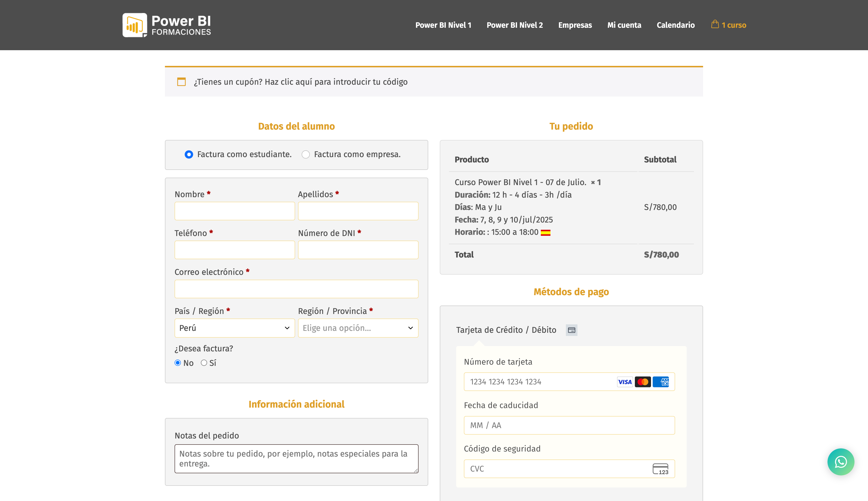This screenshot has width=868, height=501.
Task: Focus the CVC security code field
Action: (569, 469)
